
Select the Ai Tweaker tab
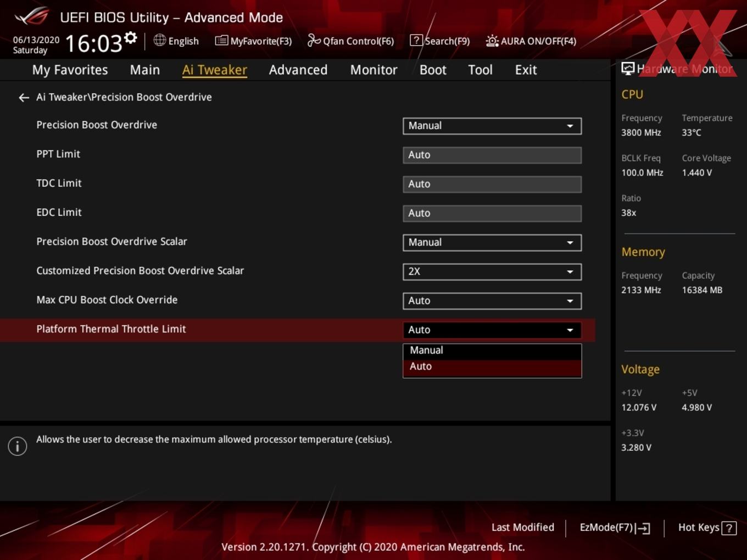[215, 70]
